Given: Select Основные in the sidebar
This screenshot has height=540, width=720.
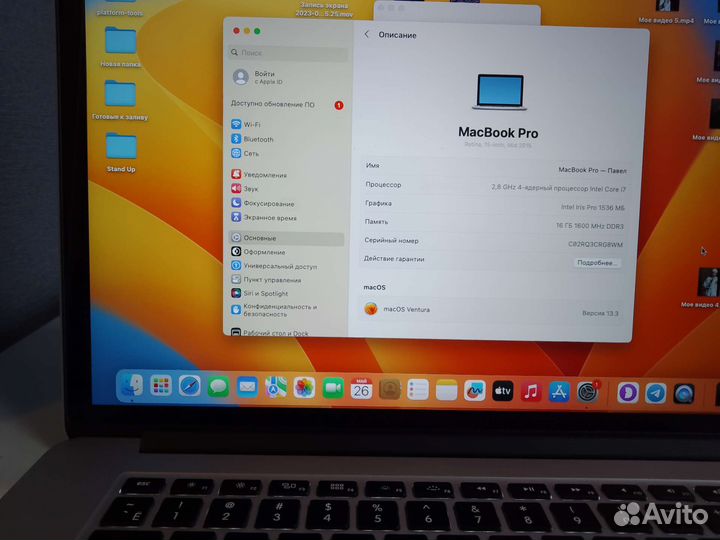Looking at the screenshot, I should (x=286, y=238).
